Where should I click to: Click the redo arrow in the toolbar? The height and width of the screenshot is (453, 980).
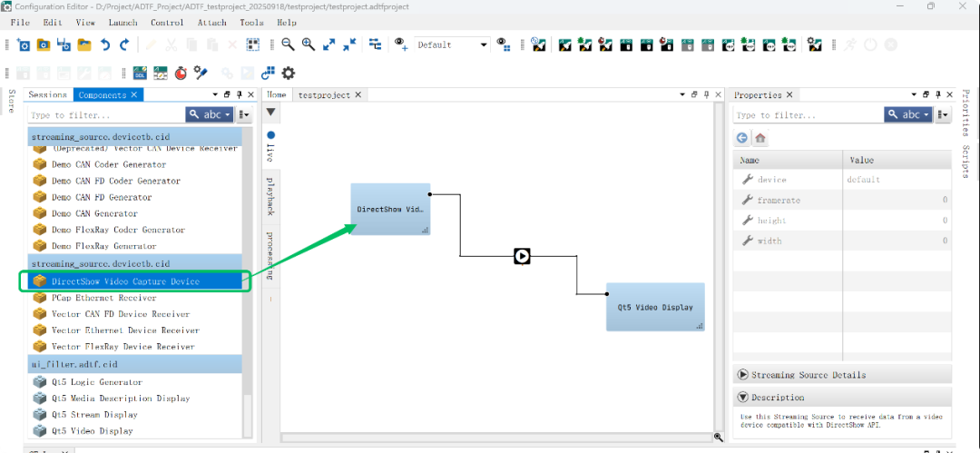(x=124, y=44)
